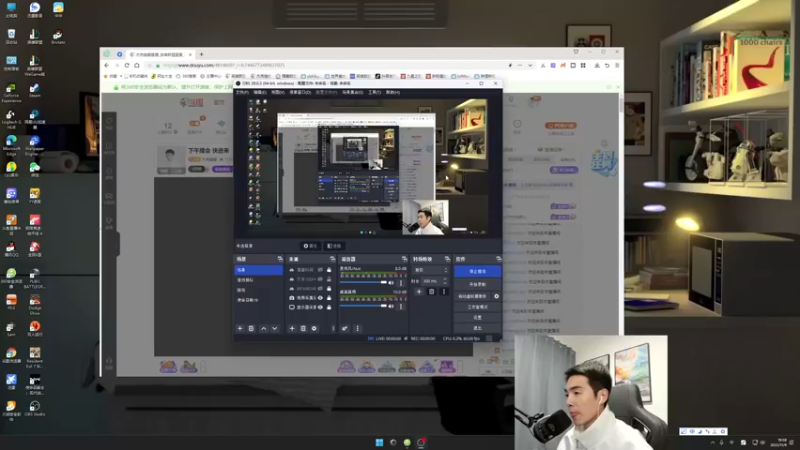Click the Start Recording button
The width and height of the screenshot is (800, 450).
478,284
